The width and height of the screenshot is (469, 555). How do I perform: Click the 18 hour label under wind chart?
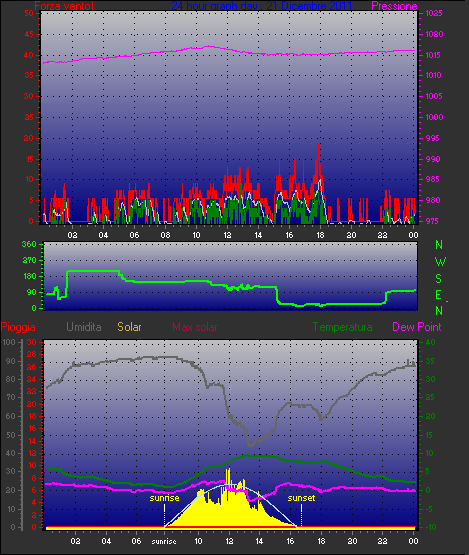click(x=320, y=235)
